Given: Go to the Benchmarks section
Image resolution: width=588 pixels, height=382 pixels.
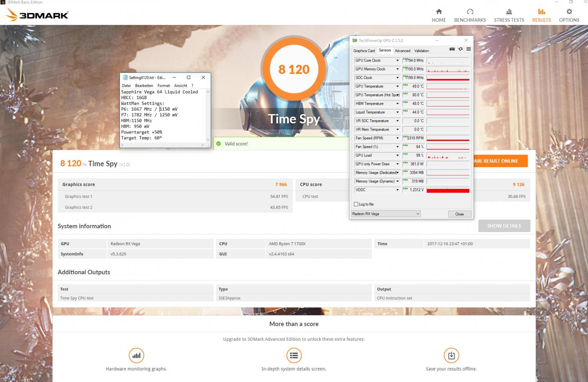Looking at the screenshot, I should (470, 16).
